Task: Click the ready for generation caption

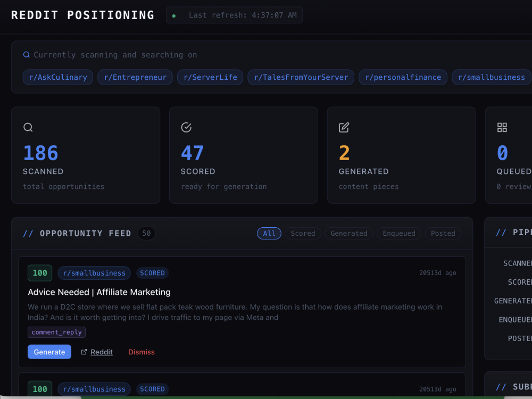Action: (x=223, y=187)
